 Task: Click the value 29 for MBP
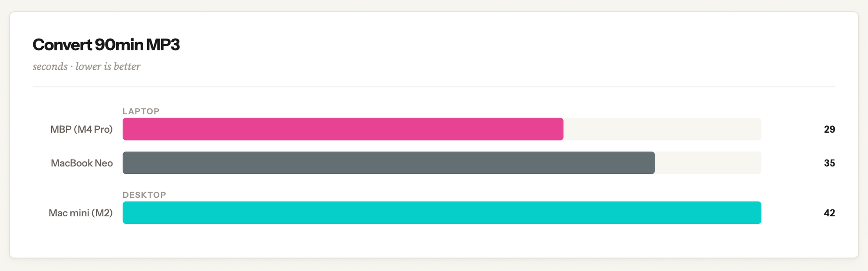pos(829,129)
